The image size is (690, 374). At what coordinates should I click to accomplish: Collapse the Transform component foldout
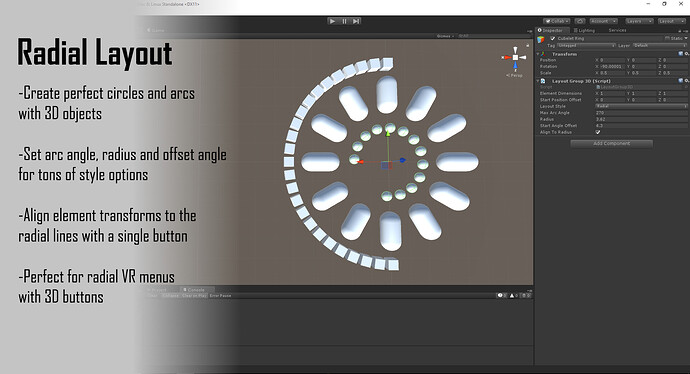tap(537, 54)
